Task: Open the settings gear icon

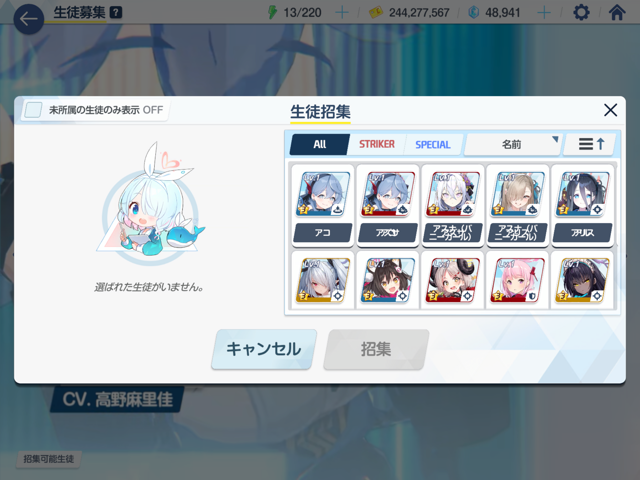Action: click(x=581, y=13)
